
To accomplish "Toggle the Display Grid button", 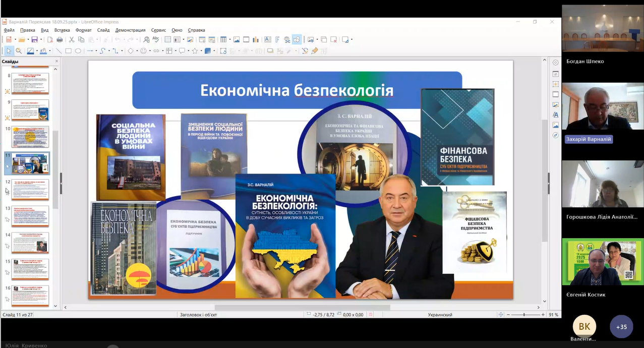I will (x=168, y=40).
